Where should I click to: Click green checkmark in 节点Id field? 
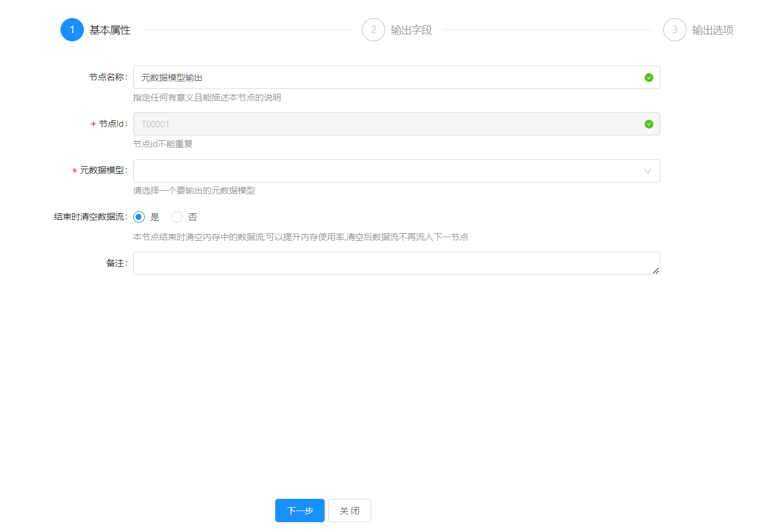[x=649, y=124]
